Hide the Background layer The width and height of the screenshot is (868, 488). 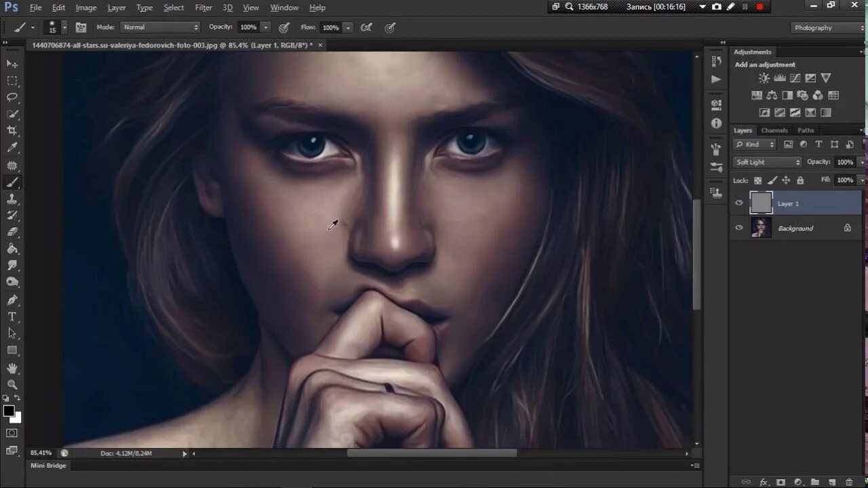pos(739,228)
